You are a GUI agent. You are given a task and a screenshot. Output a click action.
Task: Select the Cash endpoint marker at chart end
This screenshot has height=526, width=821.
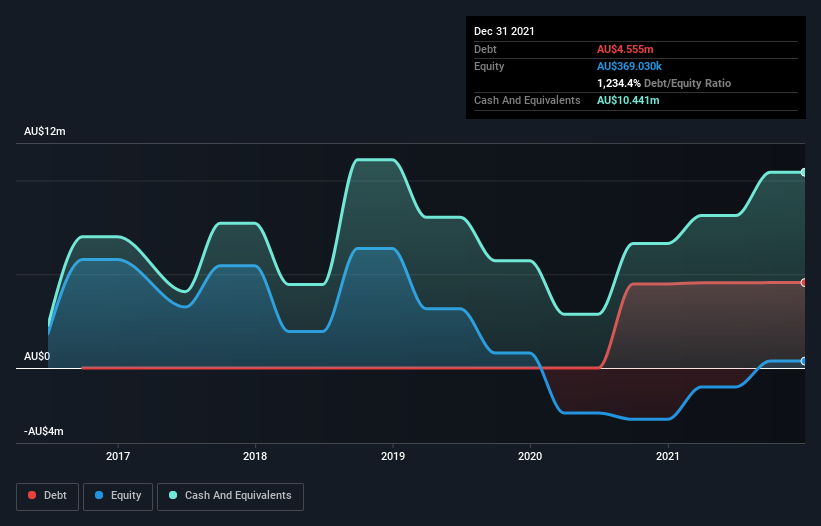804,172
